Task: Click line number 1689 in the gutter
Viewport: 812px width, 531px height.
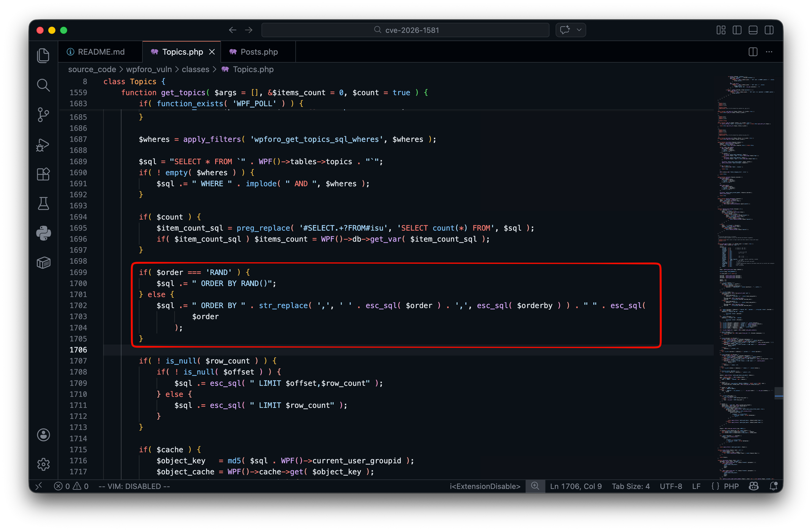Action: (78, 161)
